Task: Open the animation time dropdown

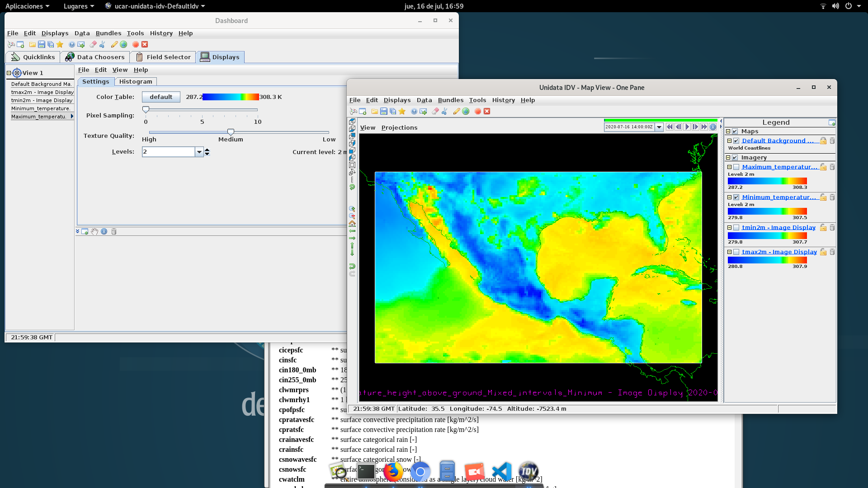Action: tap(659, 127)
